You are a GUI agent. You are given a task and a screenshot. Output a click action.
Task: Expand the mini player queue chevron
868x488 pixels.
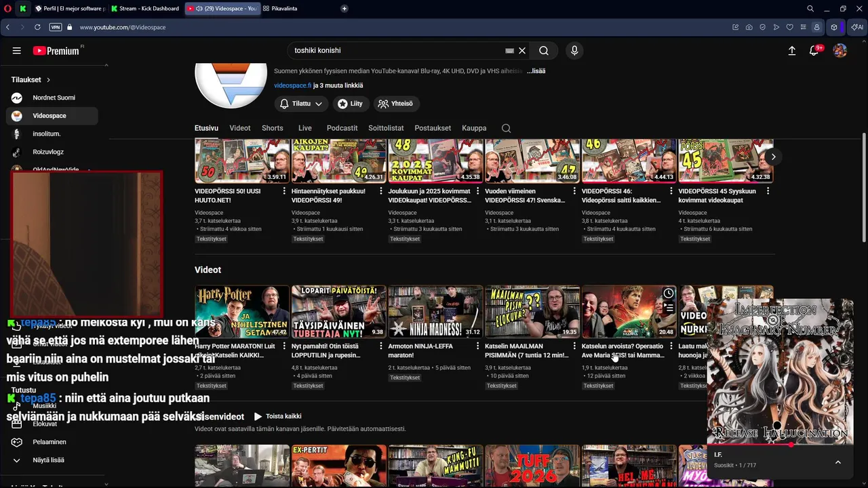pos(838,462)
